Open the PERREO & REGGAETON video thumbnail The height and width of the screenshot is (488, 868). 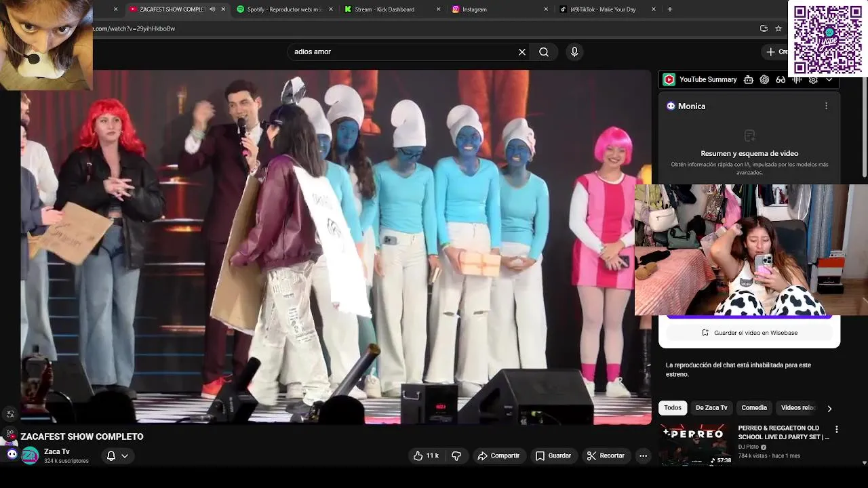[x=697, y=445]
